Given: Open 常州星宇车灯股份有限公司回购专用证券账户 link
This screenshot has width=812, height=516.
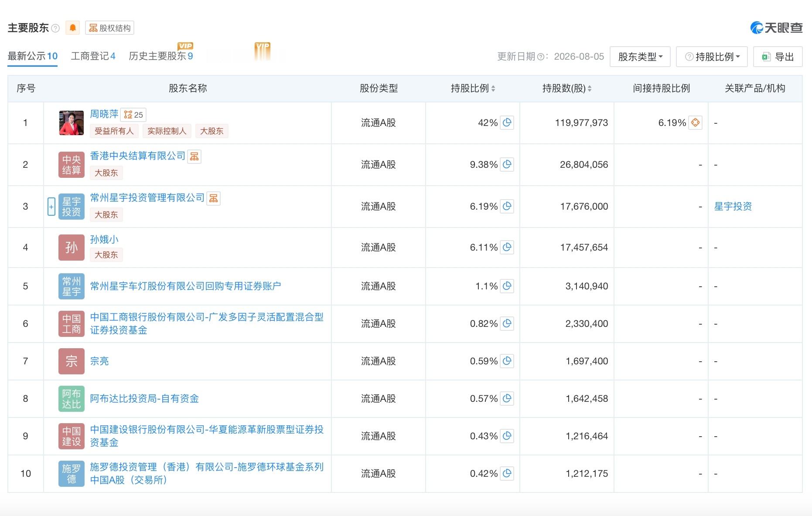Looking at the screenshot, I should click(x=185, y=286).
